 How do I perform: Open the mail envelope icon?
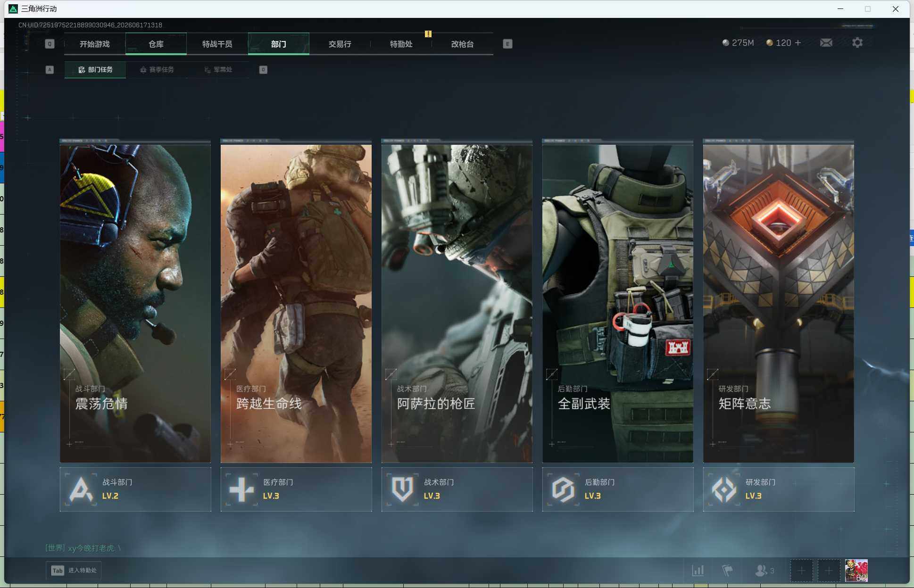(x=826, y=43)
